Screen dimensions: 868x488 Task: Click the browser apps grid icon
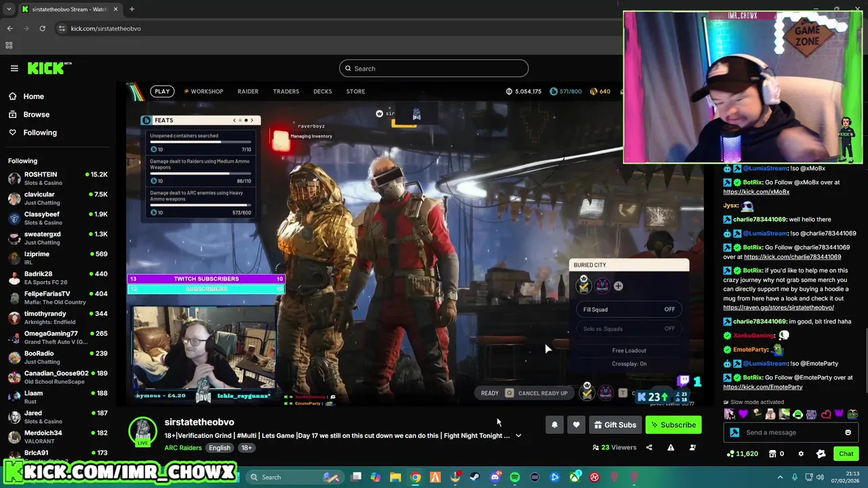tap(9, 45)
